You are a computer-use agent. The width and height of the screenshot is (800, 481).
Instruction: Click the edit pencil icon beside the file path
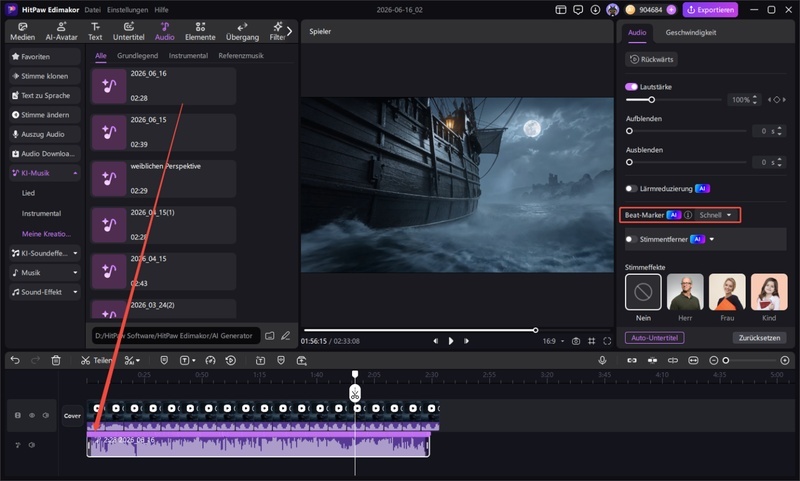point(286,335)
